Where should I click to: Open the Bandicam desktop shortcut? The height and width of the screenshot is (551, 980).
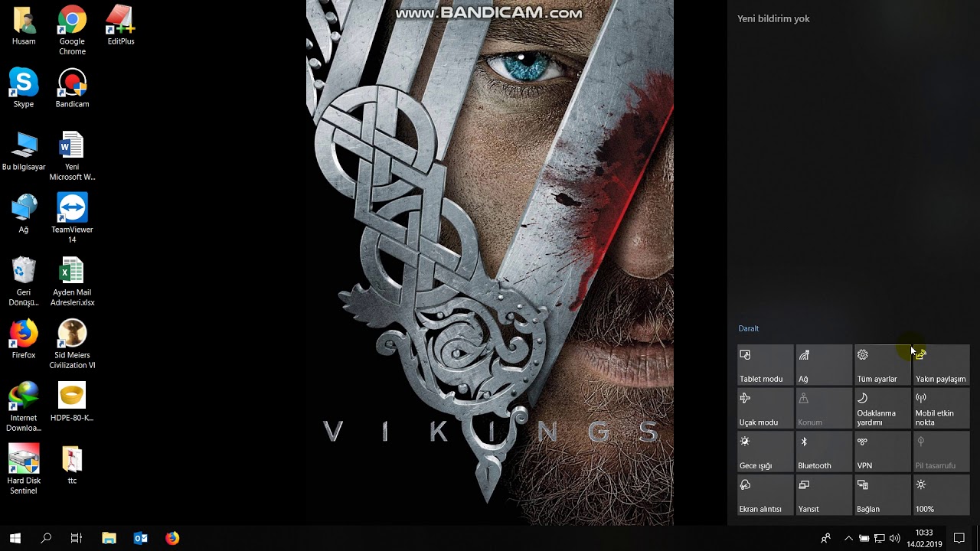[x=72, y=89]
